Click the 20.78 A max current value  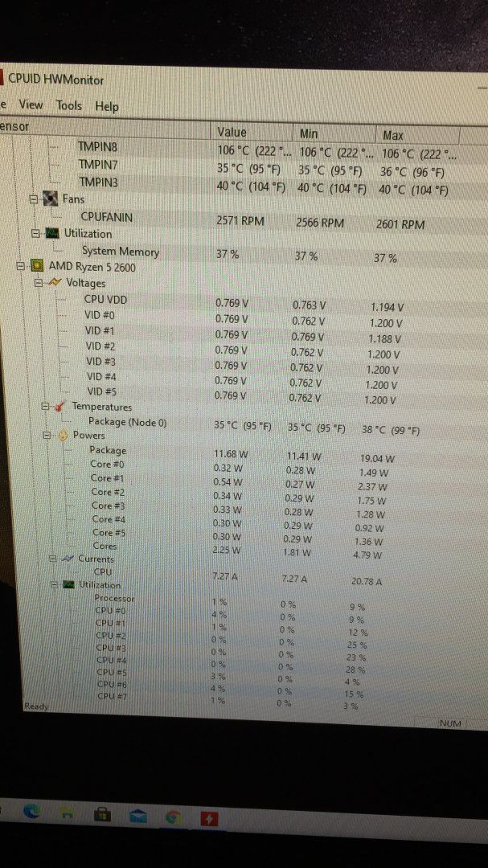[367, 581]
